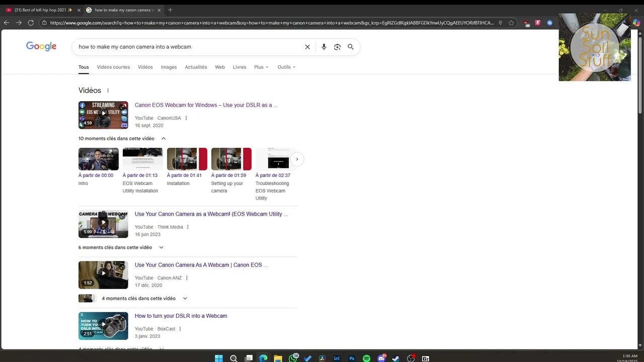This screenshot has height=362, width=644.
Task: Open more options for Canon ANZ result
Action: 187,278
